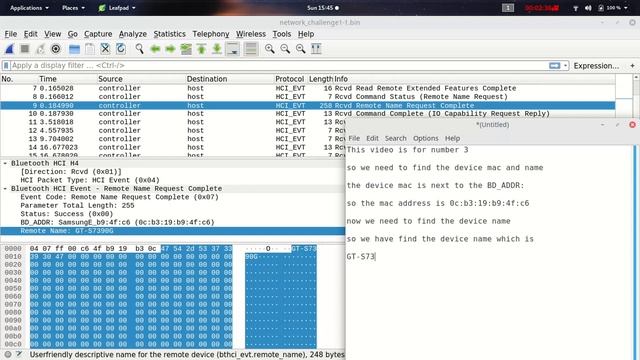Image resolution: width=640 pixels, height=360 pixels.
Task: Select Status: Success (0x00) row
Action: pos(173,214)
